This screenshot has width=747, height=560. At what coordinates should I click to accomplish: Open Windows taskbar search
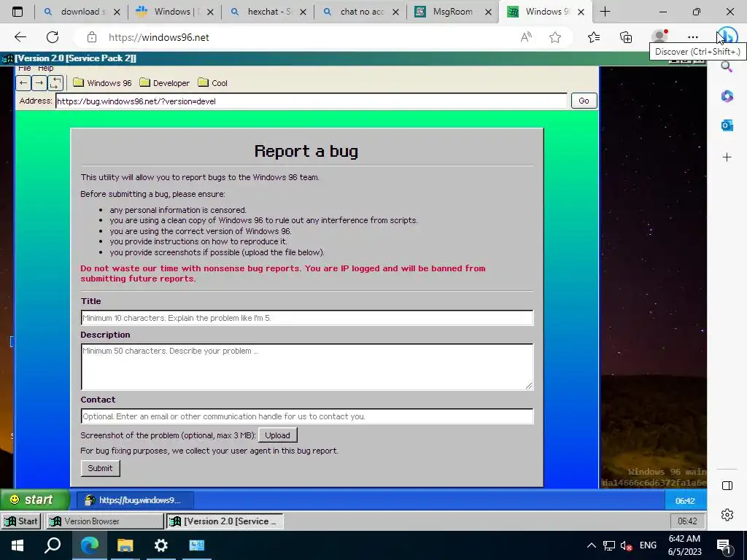53,545
